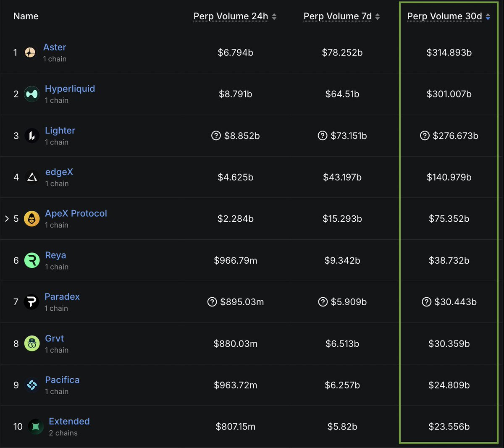Click the Hyperliquid protocol logo icon
Image resolution: width=504 pixels, height=448 pixels.
(32, 94)
